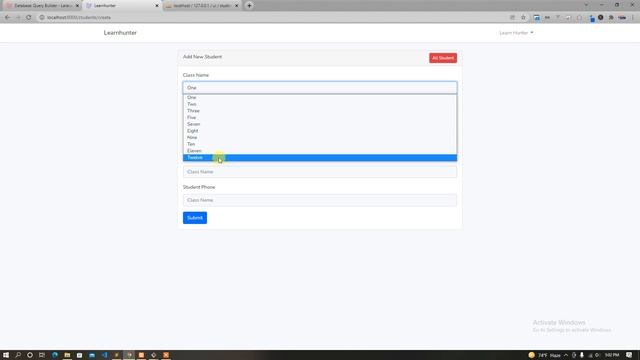Viewport: 640px width, 360px height.
Task: Open the clock in the system tray
Action: point(612,355)
